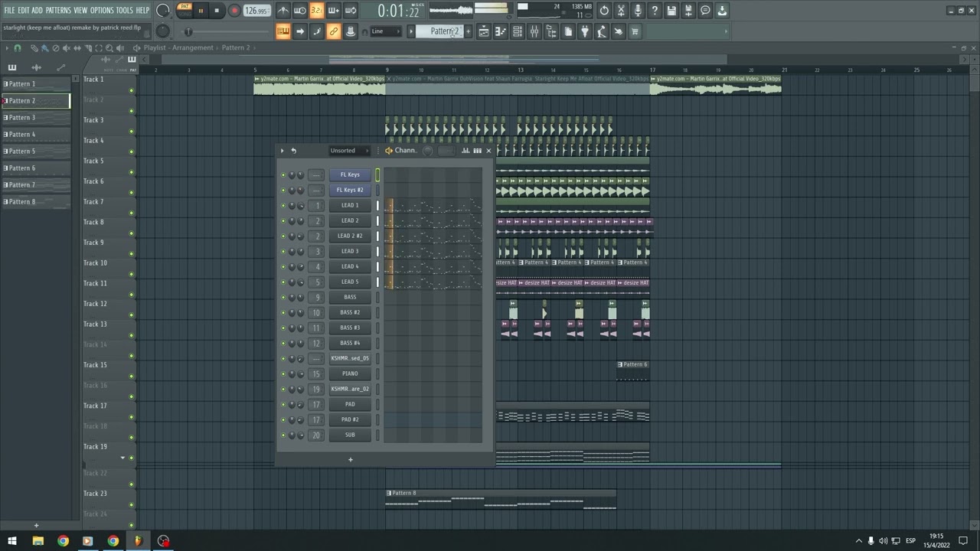980x551 pixels.
Task: Open the EDIT menu
Action: tap(23, 10)
